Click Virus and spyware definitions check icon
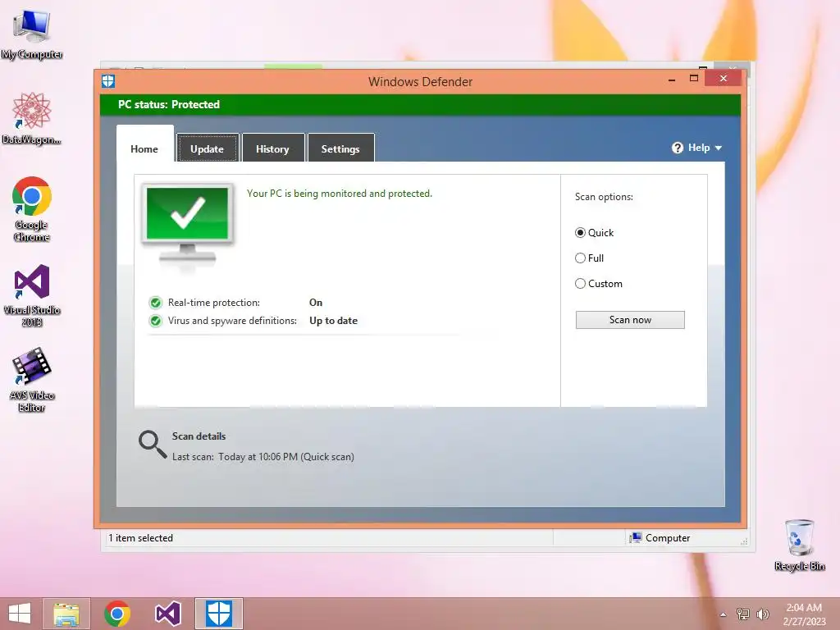 155,321
